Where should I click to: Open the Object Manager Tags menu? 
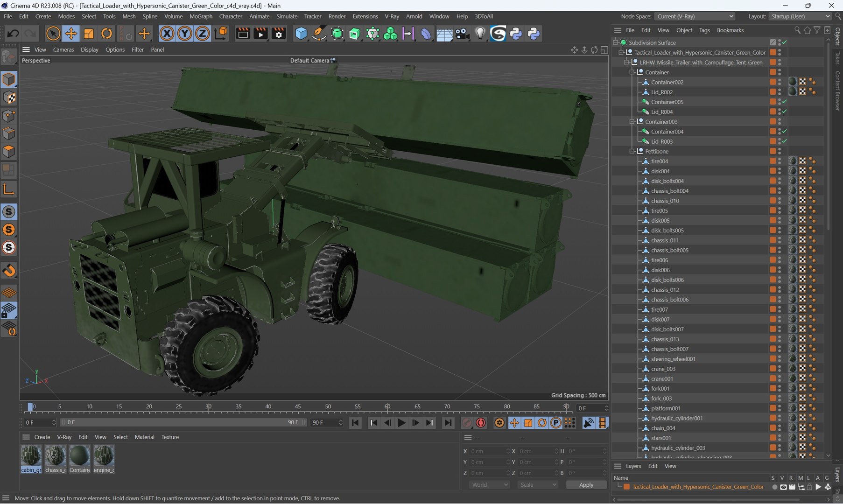(x=704, y=30)
